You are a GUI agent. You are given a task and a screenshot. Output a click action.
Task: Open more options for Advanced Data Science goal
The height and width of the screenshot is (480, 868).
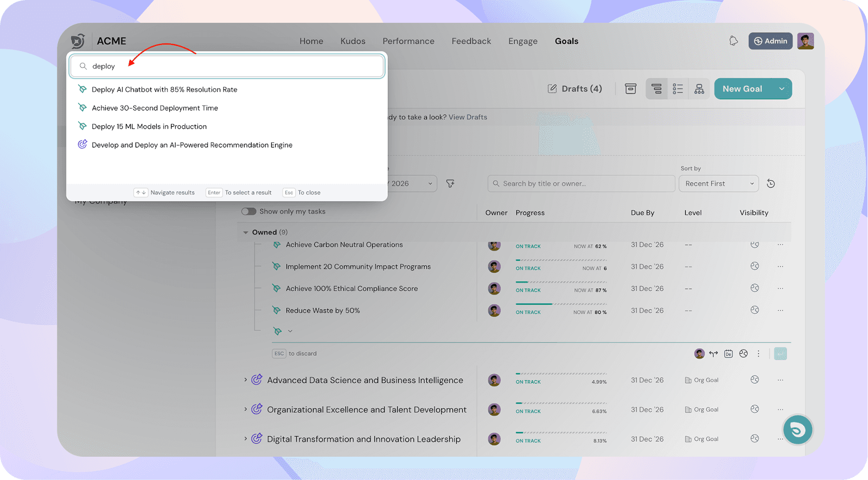(x=780, y=380)
